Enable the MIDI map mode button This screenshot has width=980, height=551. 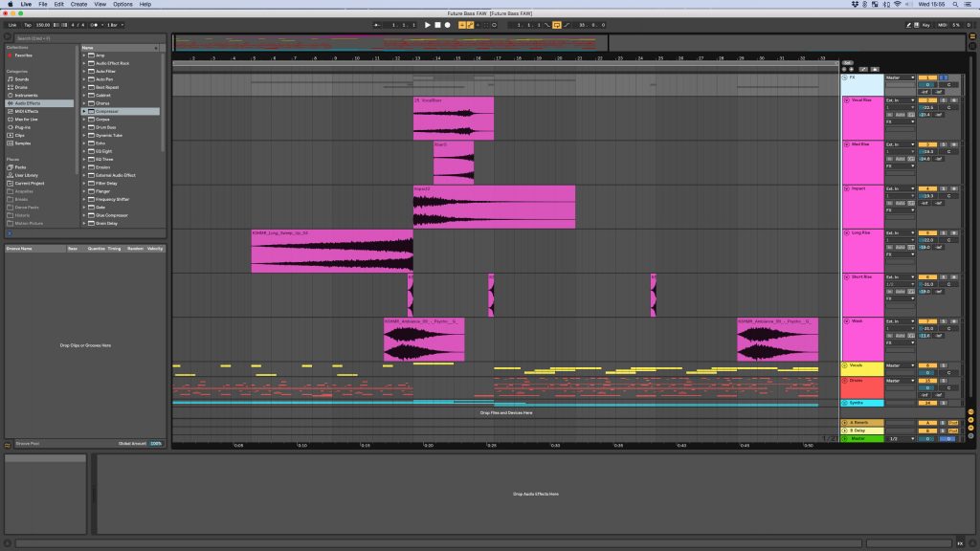942,25
